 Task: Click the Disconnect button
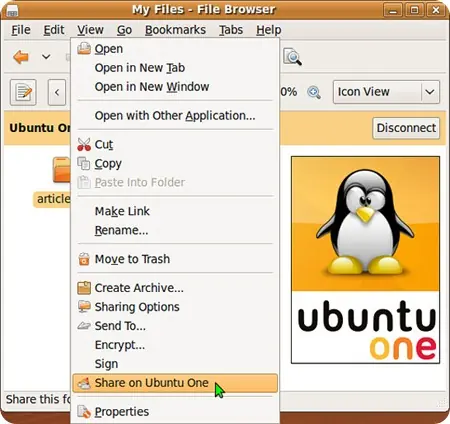pos(406,128)
